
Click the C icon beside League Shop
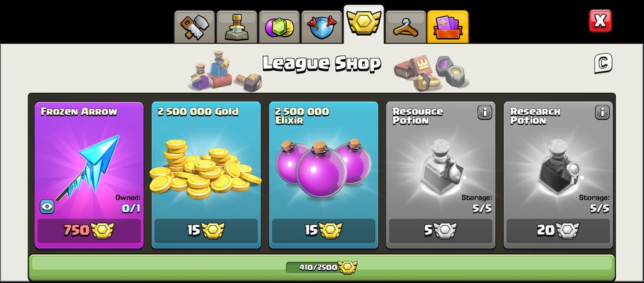pyautogui.click(x=603, y=63)
